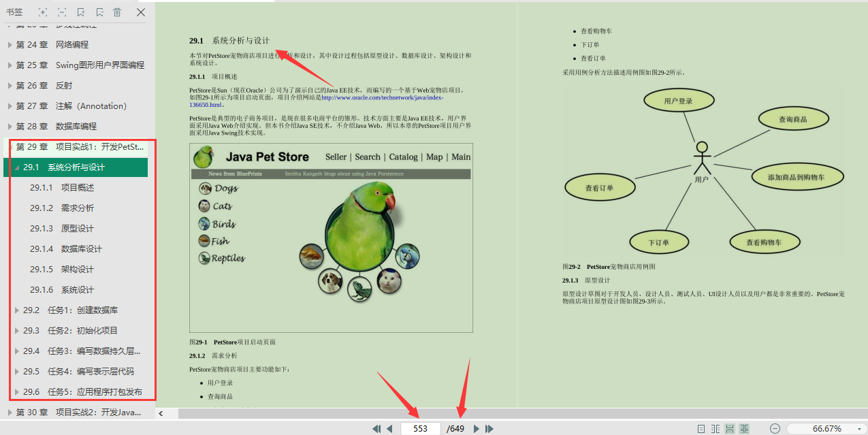
Task: Open bookmark 第 28 章 数据库编程
Action: [x=57, y=127]
